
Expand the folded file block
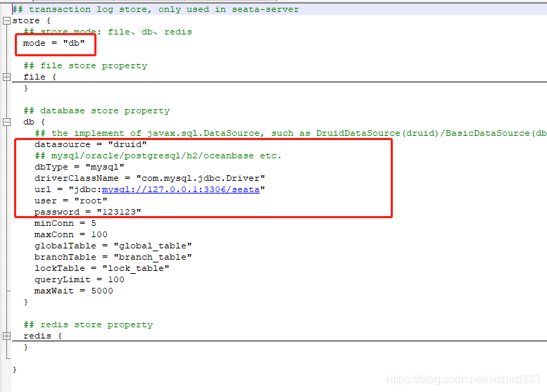click(x=6, y=77)
